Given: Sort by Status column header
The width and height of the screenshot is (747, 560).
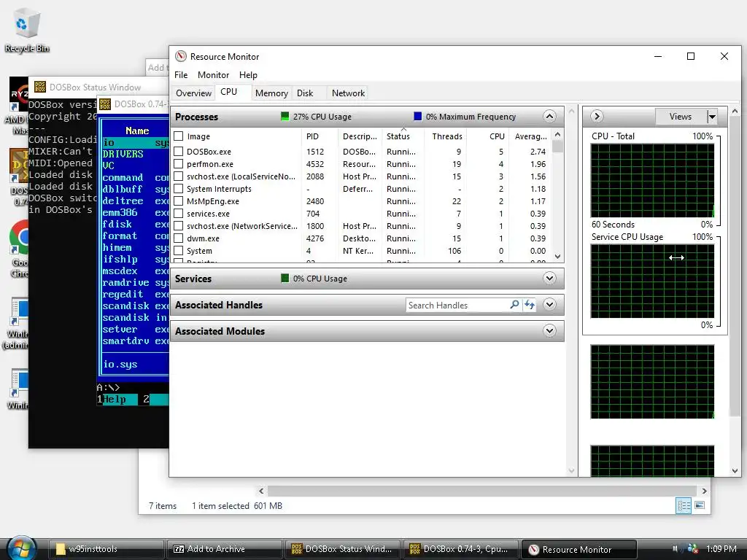Looking at the screenshot, I should 403,136.
